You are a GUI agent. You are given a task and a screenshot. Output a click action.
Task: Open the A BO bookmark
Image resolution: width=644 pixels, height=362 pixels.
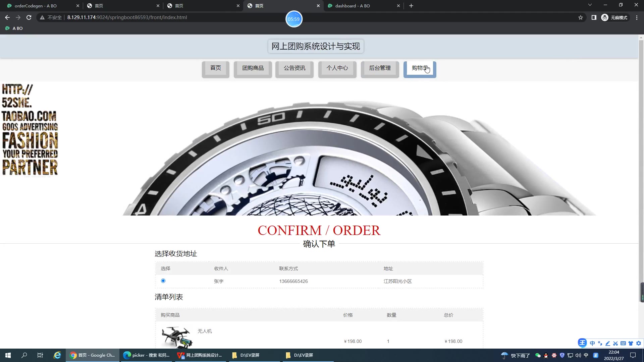click(14, 28)
